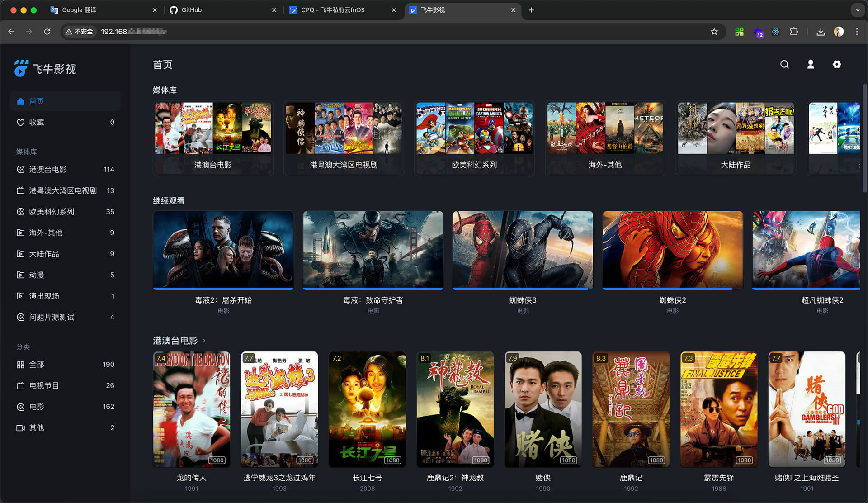Viewport: 868px width, 503px height.
Task: Click the page vertical scrollbar
Action: pos(864,138)
